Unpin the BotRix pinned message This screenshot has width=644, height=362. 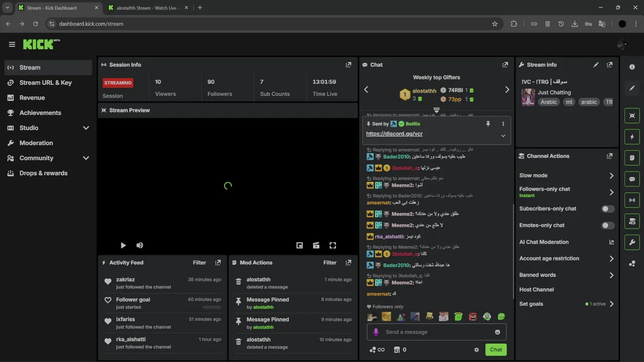click(x=488, y=124)
